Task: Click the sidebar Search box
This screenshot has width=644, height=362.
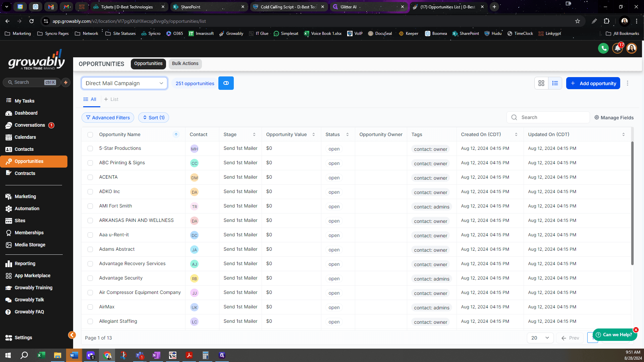Action: (x=32, y=82)
